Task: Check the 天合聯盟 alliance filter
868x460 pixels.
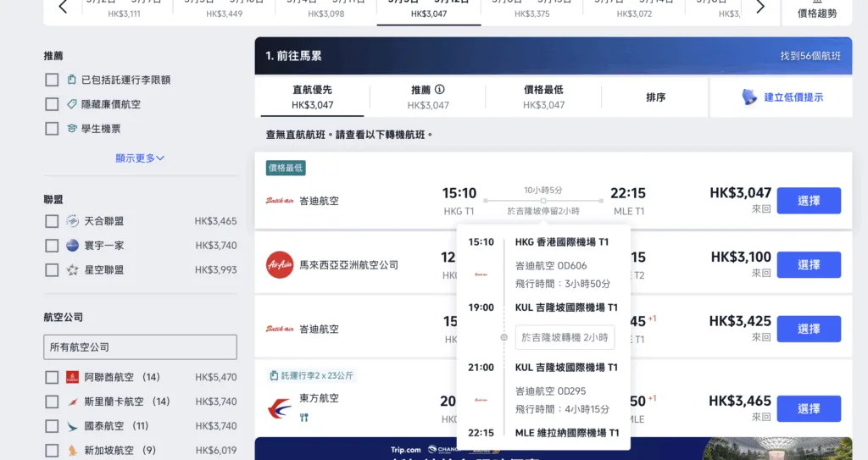Action: tap(53, 221)
